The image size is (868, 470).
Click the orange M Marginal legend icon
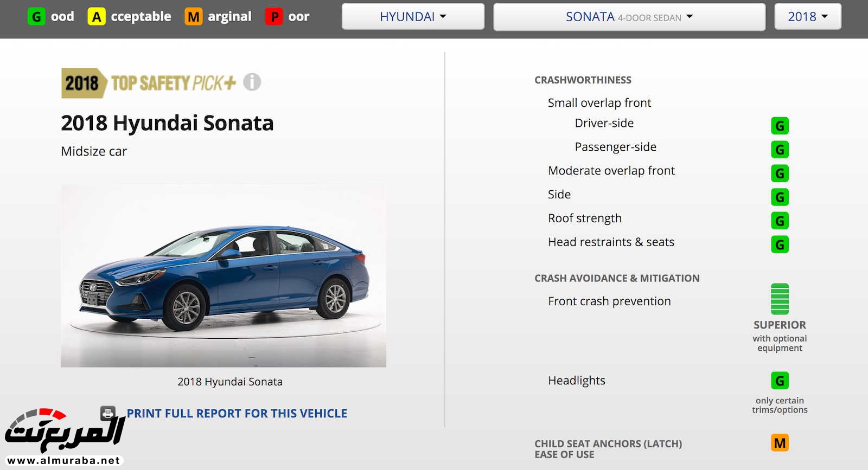tap(193, 17)
